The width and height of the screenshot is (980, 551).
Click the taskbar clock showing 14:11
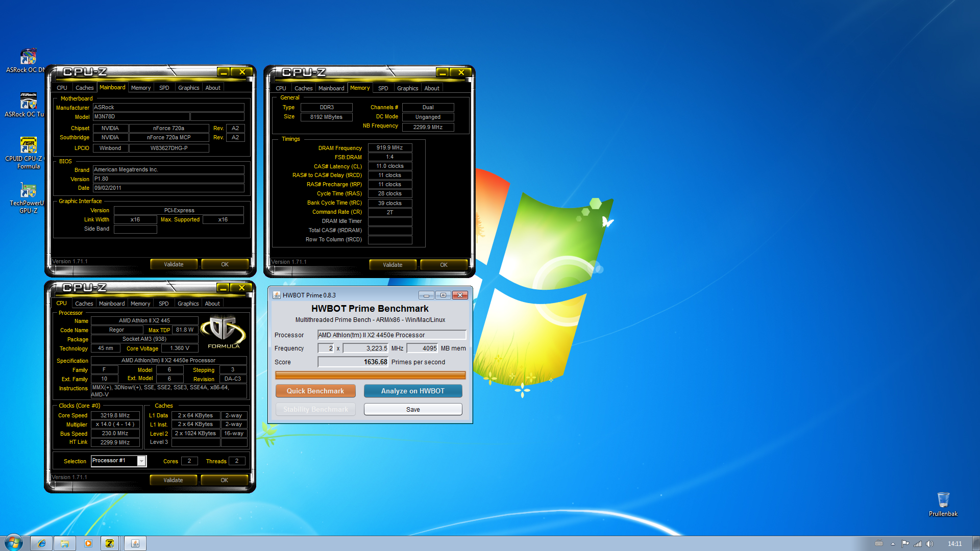(x=954, y=544)
